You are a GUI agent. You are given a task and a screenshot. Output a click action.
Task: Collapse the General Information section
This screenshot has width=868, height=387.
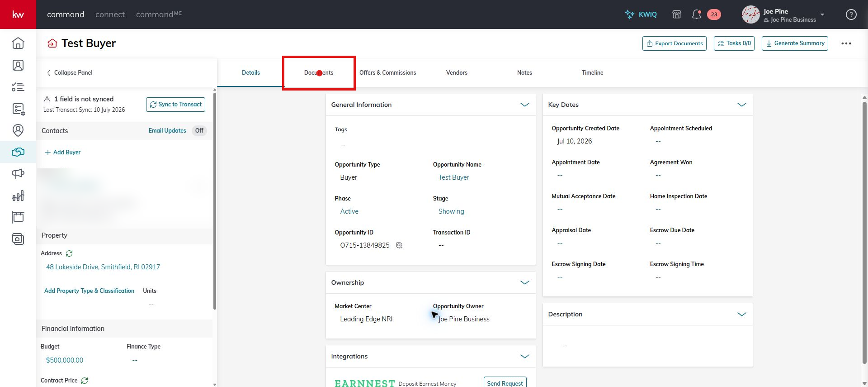(x=524, y=105)
